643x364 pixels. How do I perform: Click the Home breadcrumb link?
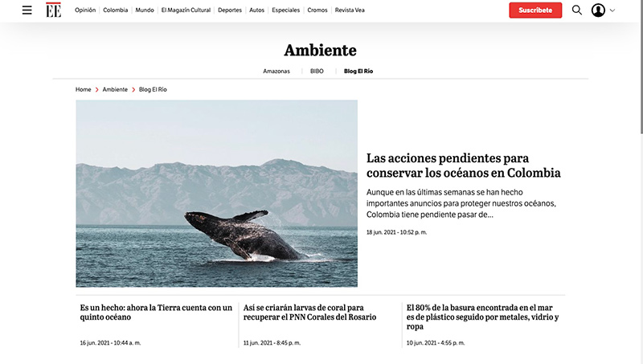click(x=83, y=89)
